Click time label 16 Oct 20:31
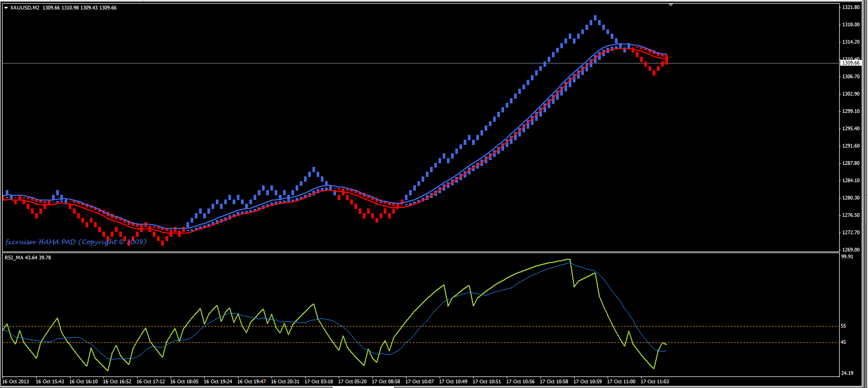 point(285,382)
